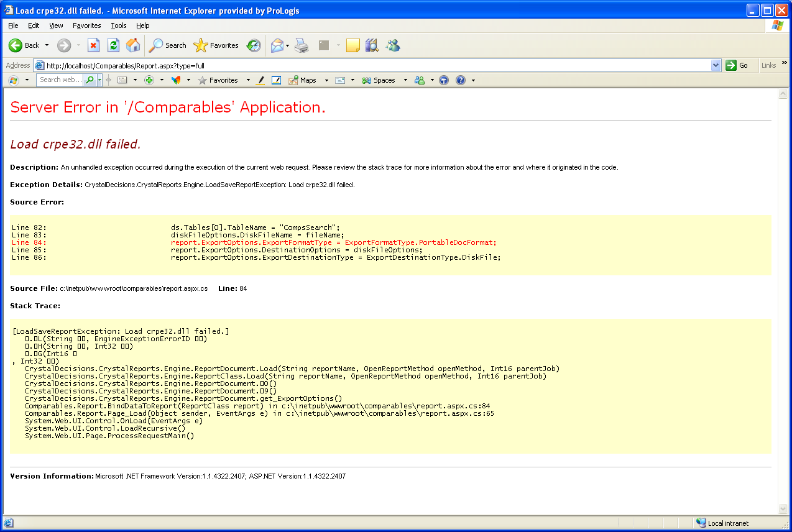Go to the Home page
The image size is (792, 532).
(133, 45)
